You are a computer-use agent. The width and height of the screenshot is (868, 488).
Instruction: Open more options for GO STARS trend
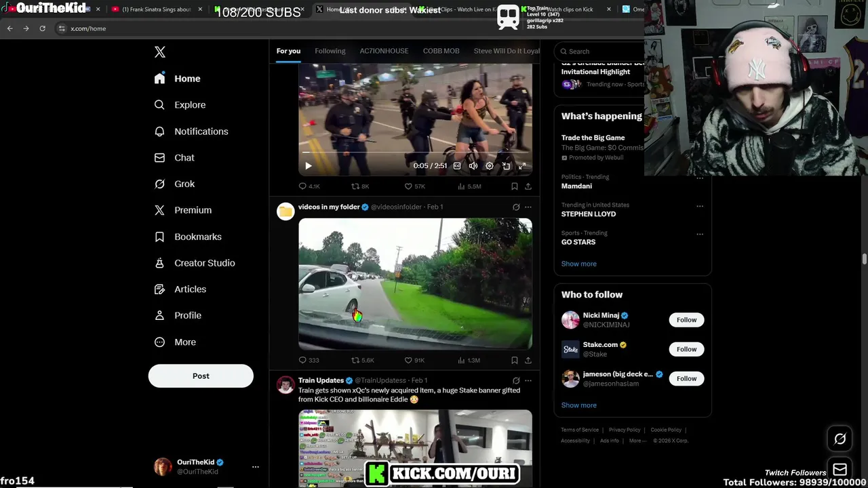coord(700,235)
